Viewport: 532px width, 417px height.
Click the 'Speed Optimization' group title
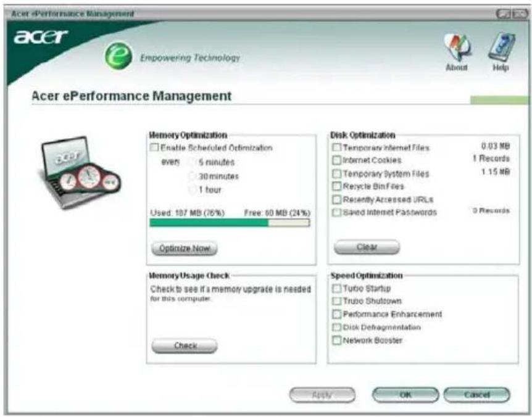click(x=367, y=276)
